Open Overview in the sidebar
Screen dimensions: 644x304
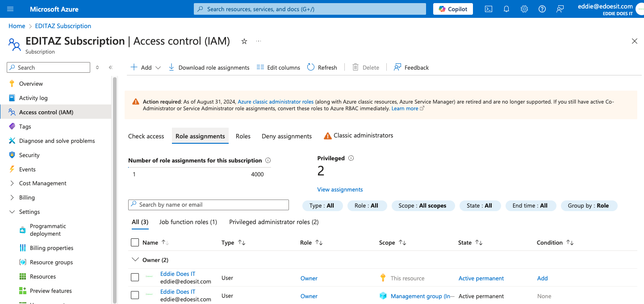pyautogui.click(x=31, y=83)
